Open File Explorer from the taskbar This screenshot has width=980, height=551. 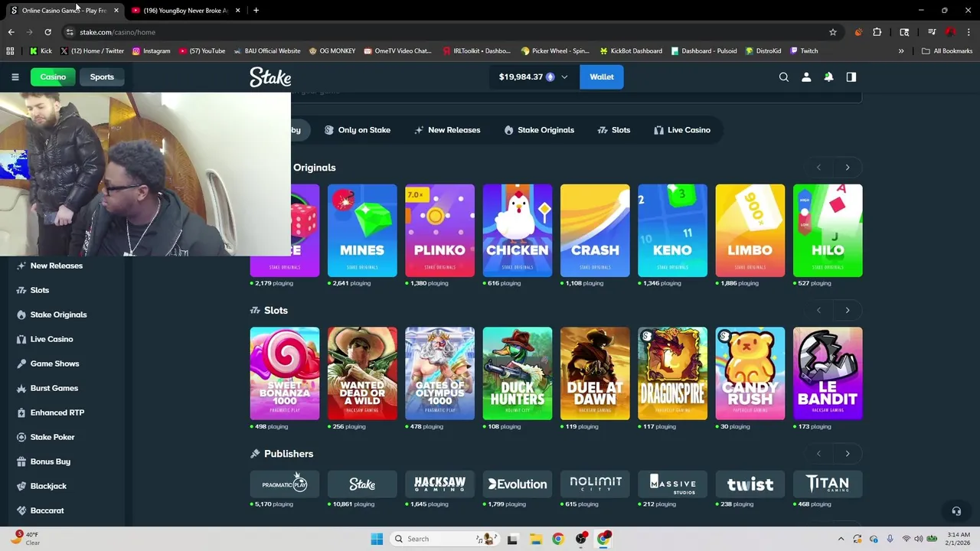coord(535,539)
